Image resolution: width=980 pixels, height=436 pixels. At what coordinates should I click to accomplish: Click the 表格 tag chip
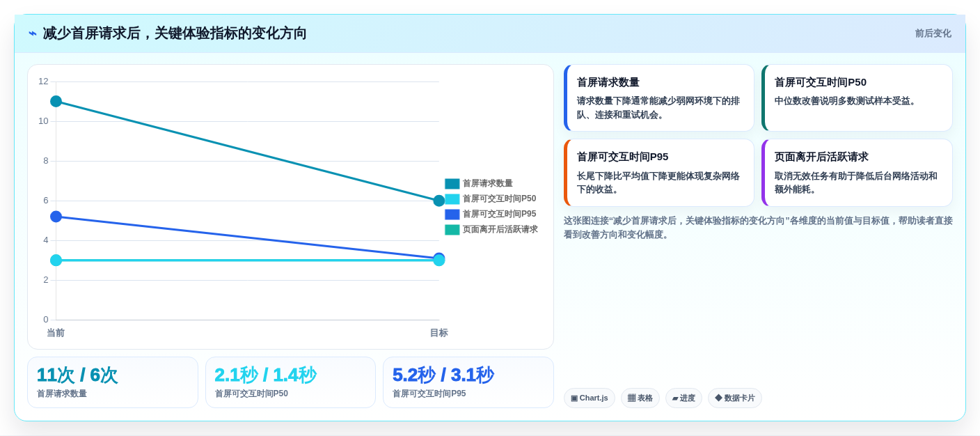point(640,398)
